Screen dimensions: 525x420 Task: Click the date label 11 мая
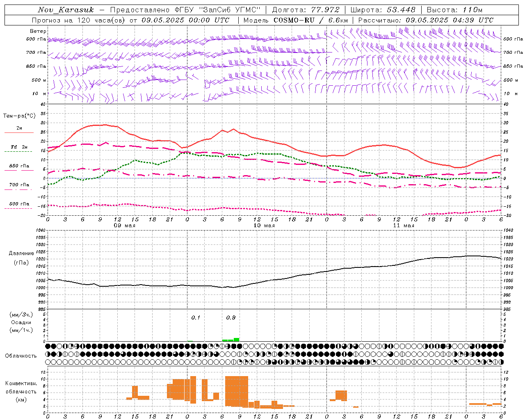click(404, 226)
